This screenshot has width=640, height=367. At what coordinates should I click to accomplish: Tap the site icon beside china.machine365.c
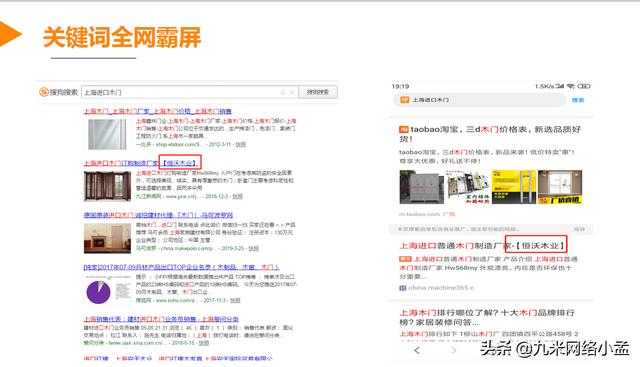pos(402,288)
